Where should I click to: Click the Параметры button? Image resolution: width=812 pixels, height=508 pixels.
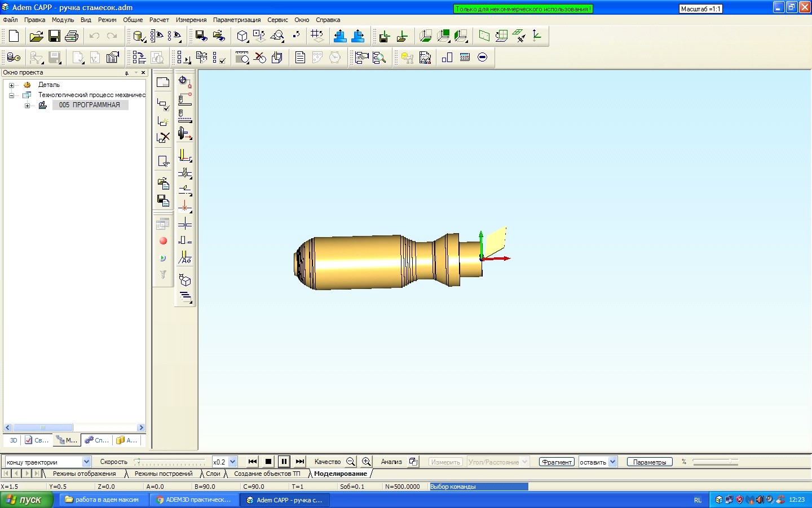click(x=650, y=462)
